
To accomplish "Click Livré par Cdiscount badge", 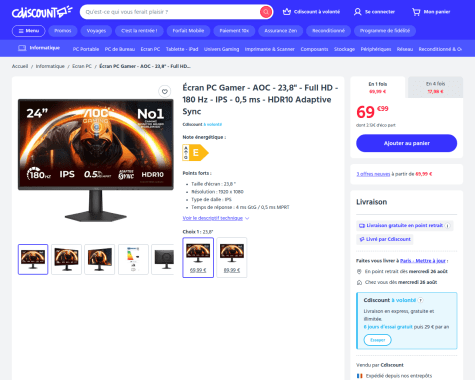I will (x=385, y=239).
